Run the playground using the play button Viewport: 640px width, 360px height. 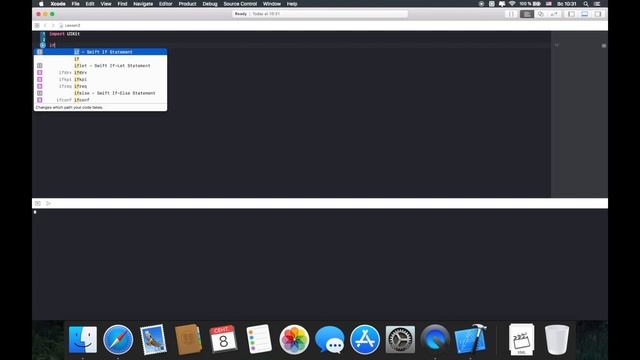(x=49, y=203)
